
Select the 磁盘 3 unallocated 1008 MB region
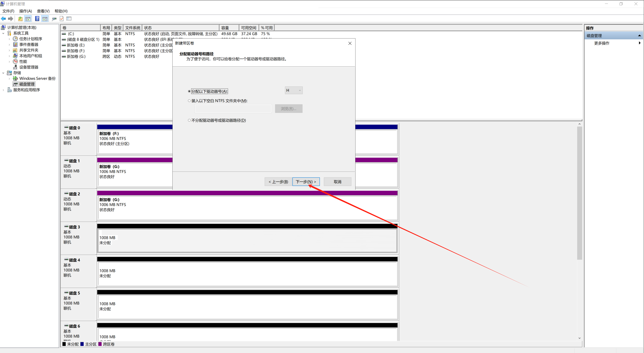click(247, 240)
